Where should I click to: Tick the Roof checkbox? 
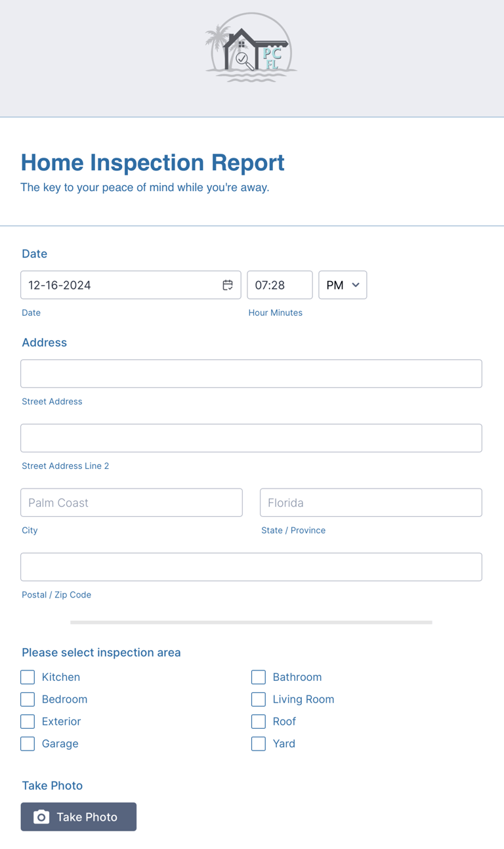click(x=259, y=722)
